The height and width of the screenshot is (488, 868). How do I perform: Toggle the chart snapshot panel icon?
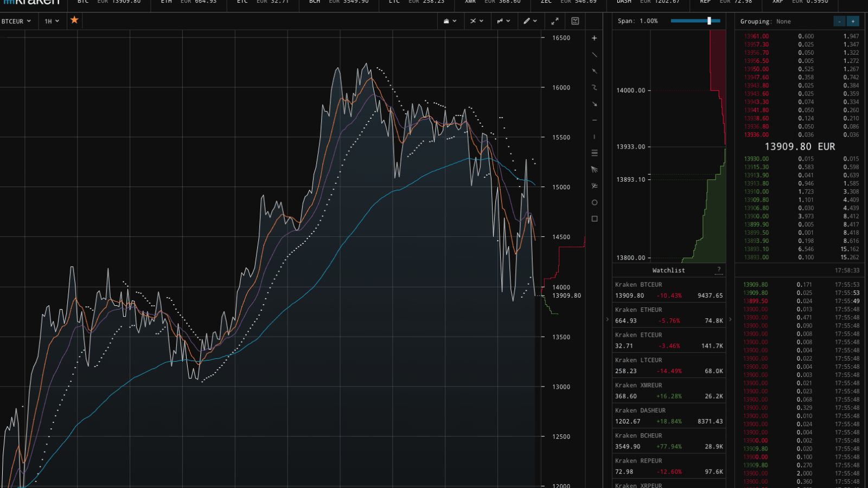click(575, 21)
